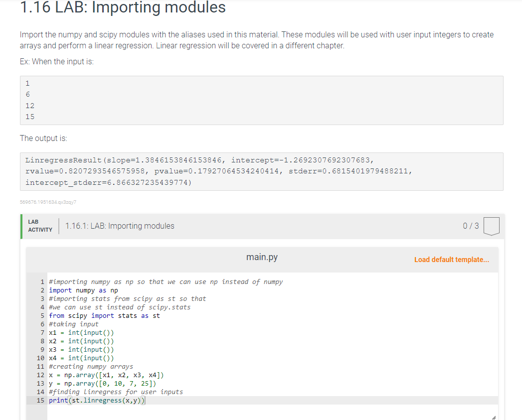Click the identifier text 569676.1951634.qx3zqy7
522x420 pixels.
click(47, 202)
